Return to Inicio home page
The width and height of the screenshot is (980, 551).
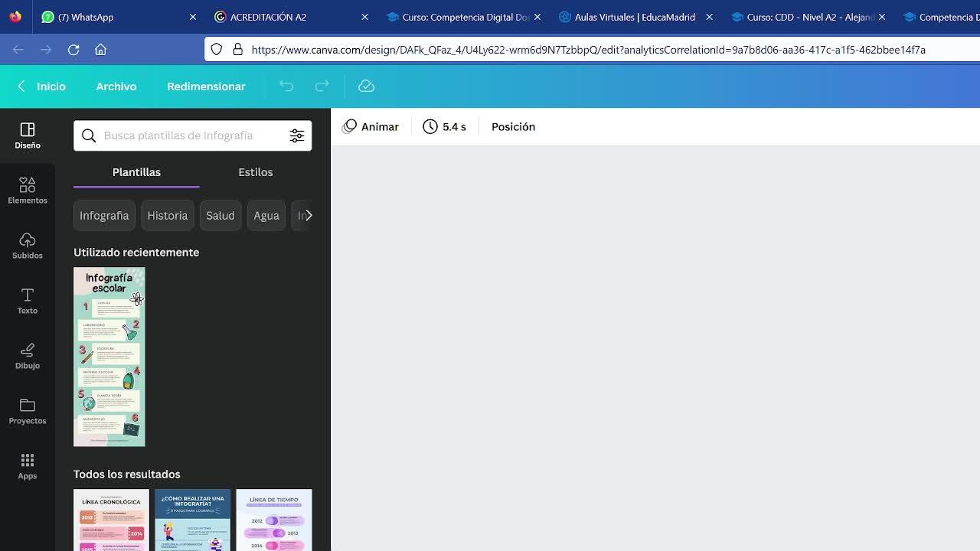[42, 86]
